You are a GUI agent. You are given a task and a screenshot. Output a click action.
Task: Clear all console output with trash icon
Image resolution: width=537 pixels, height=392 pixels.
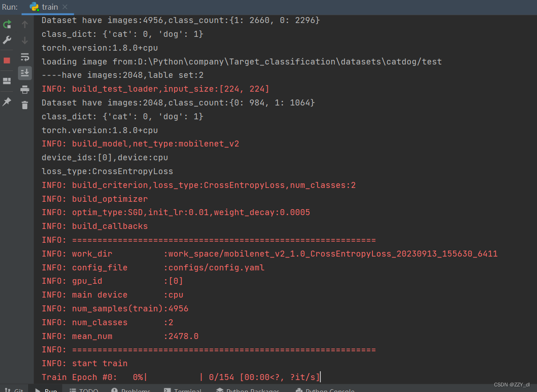(x=25, y=105)
